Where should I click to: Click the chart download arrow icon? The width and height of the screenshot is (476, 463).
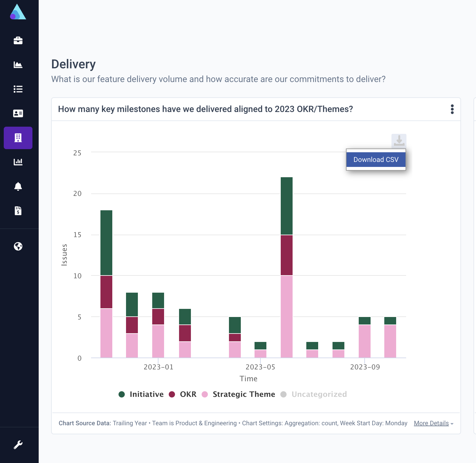pyautogui.click(x=399, y=141)
